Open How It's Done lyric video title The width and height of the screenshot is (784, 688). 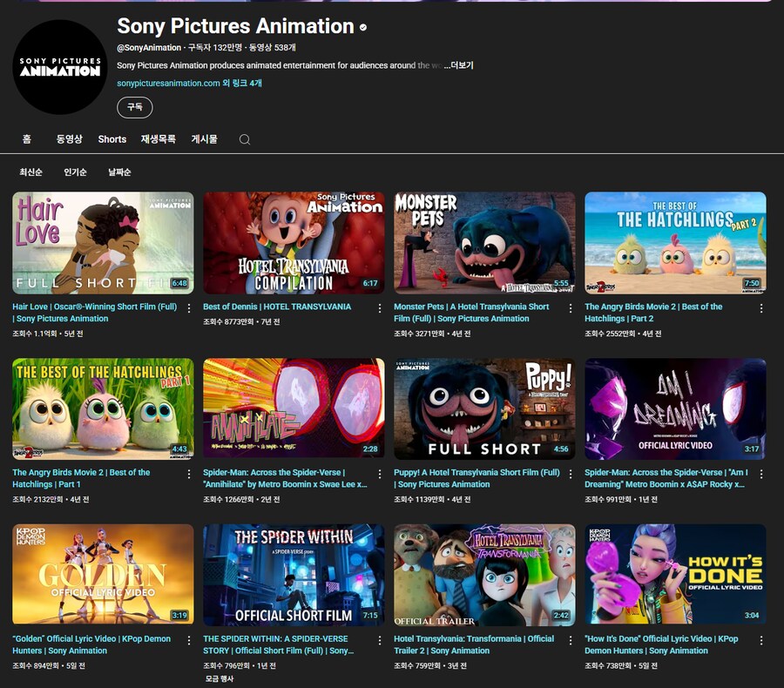pyautogui.click(x=661, y=644)
